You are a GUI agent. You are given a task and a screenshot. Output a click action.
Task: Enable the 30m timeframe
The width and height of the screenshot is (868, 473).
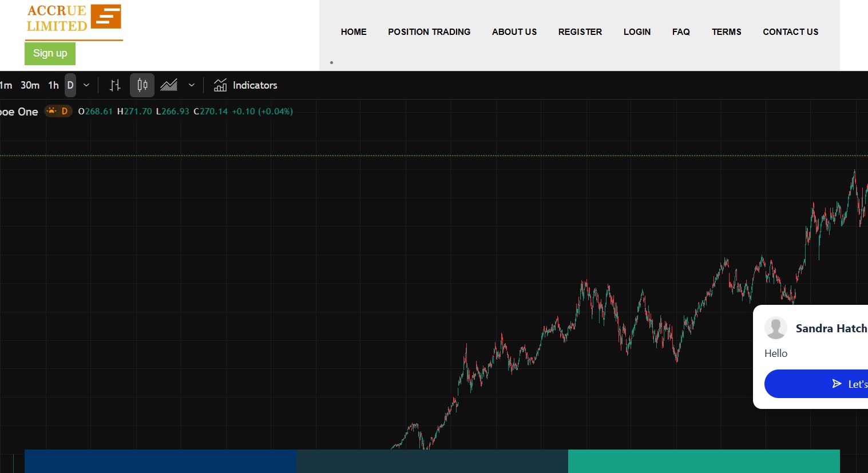[30, 85]
